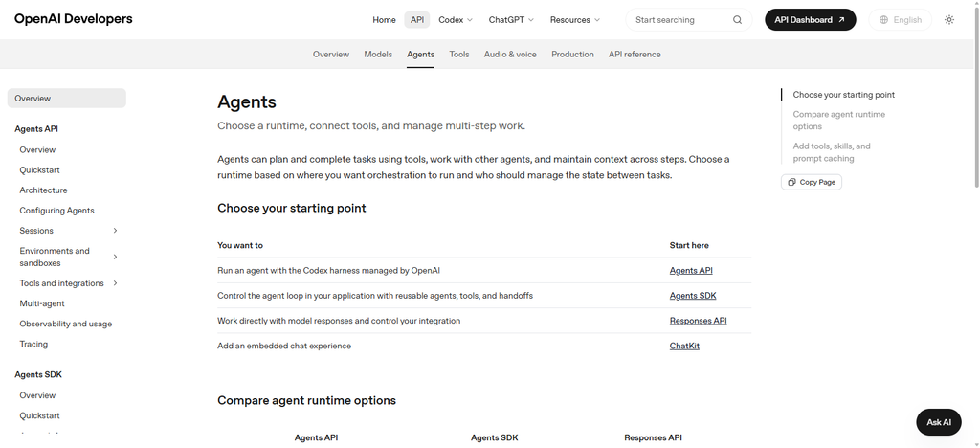
Task: Open Quickstart under Agents SDK
Action: click(x=39, y=415)
